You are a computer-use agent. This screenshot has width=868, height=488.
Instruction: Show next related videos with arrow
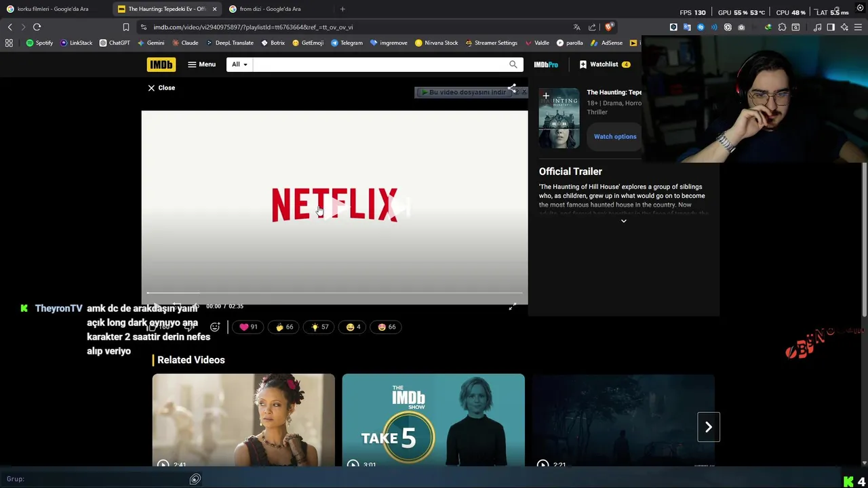(x=709, y=427)
